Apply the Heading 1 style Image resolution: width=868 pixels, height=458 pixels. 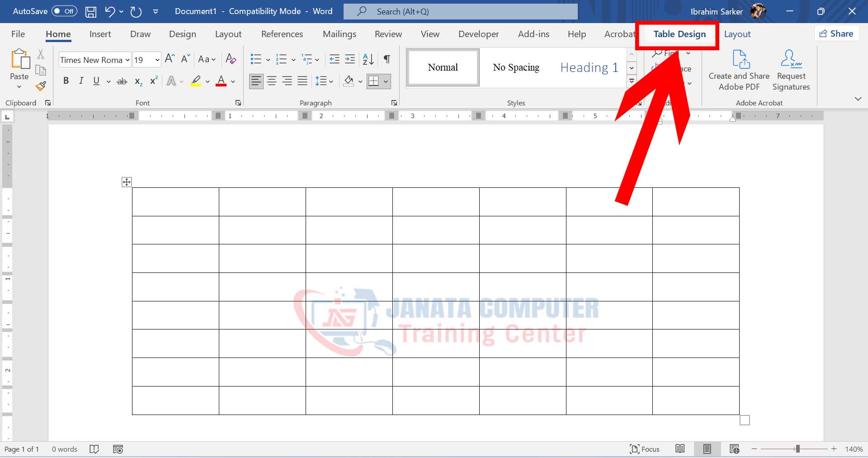pyautogui.click(x=589, y=67)
